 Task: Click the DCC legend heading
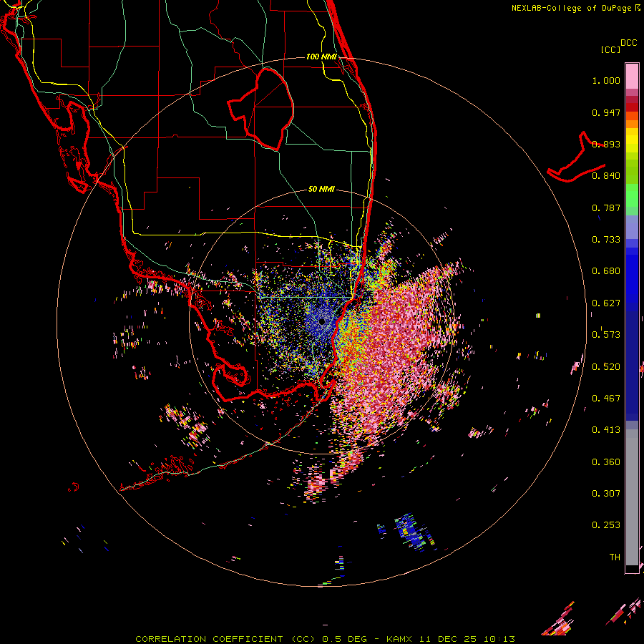(x=628, y=43)
